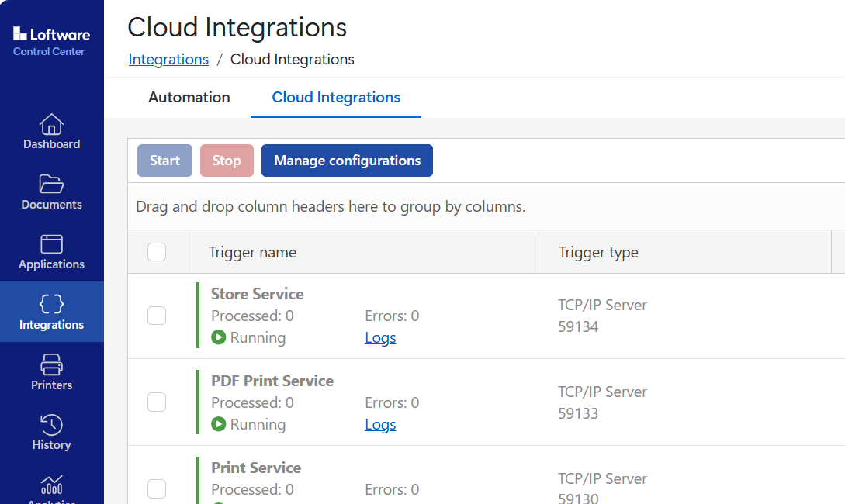Click the Start button

click(165, 161)
